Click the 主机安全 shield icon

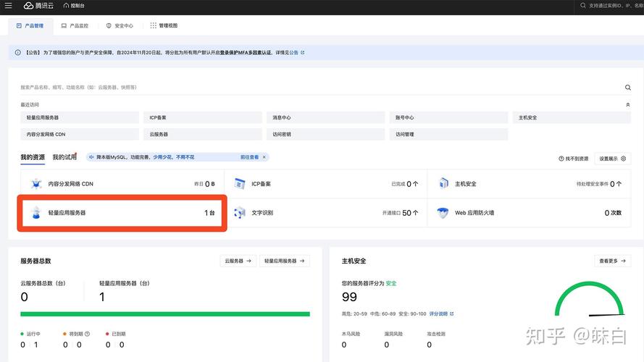[443, 184]
